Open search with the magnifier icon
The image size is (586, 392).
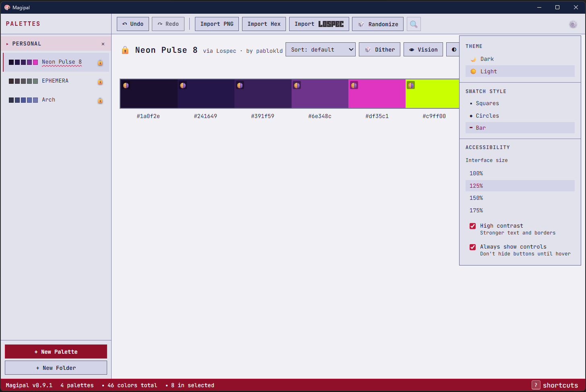tap(414, 24)
